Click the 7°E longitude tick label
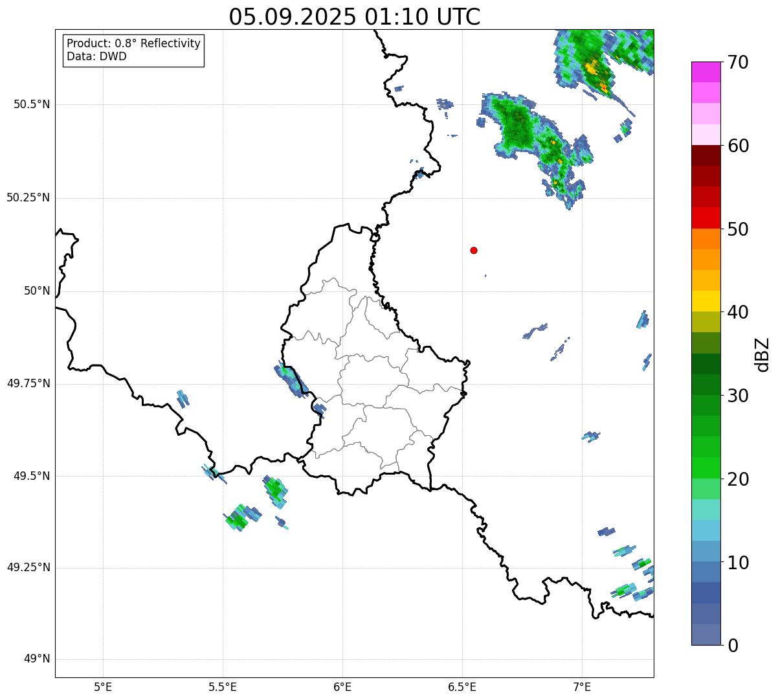Screen dimensions: 778x700 (x=582, y=686)
